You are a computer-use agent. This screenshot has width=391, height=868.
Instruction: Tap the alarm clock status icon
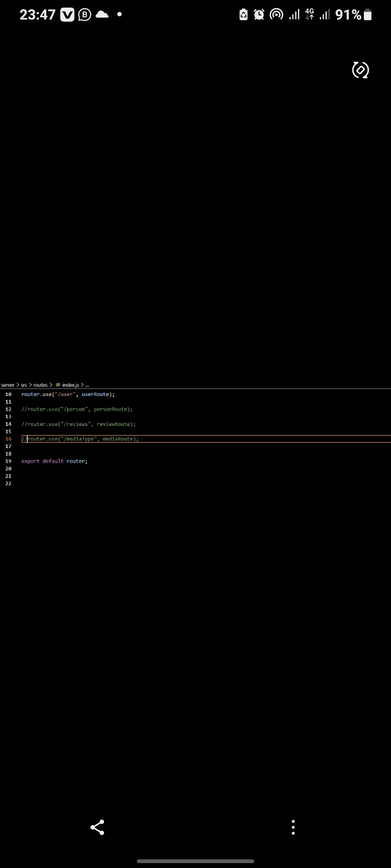259,15
